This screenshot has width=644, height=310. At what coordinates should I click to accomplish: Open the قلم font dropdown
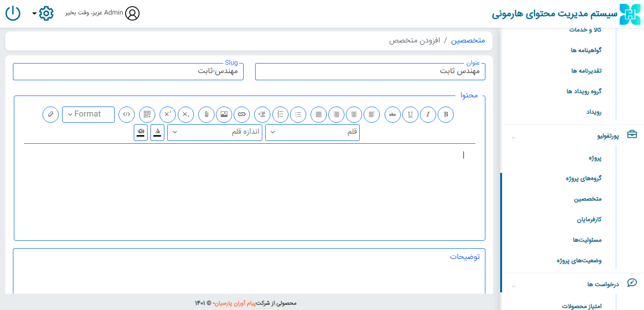pos(312,133)
